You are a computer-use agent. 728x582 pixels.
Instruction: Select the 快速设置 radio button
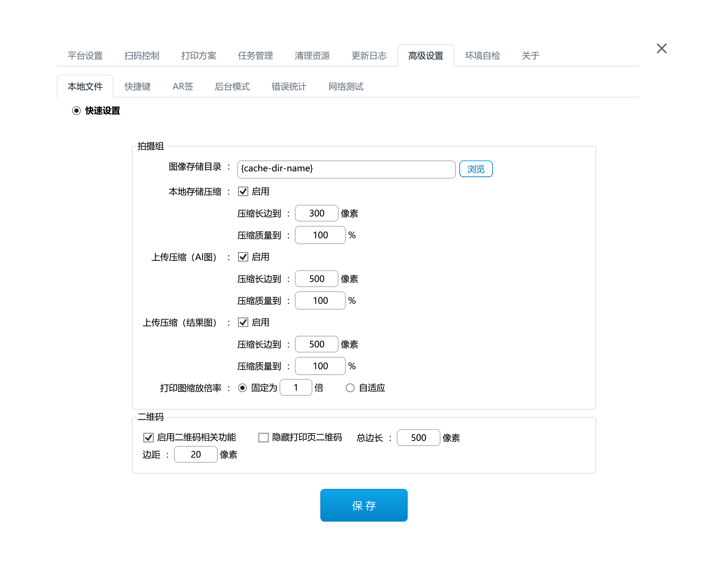(76, 111)
